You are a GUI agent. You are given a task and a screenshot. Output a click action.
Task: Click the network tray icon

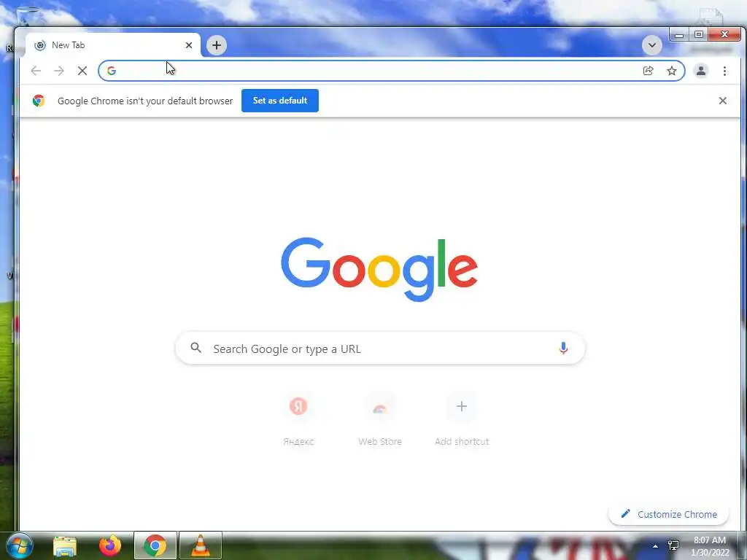click(x=673, y=545)
